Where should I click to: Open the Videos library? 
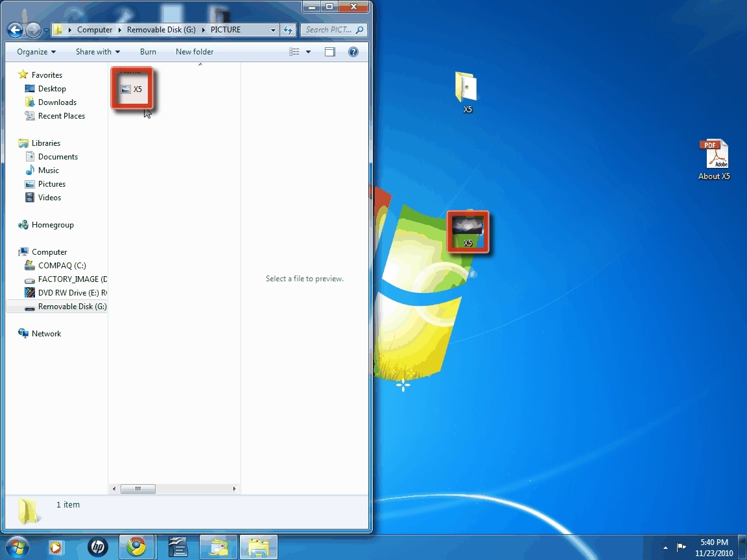tap(49, 197)
